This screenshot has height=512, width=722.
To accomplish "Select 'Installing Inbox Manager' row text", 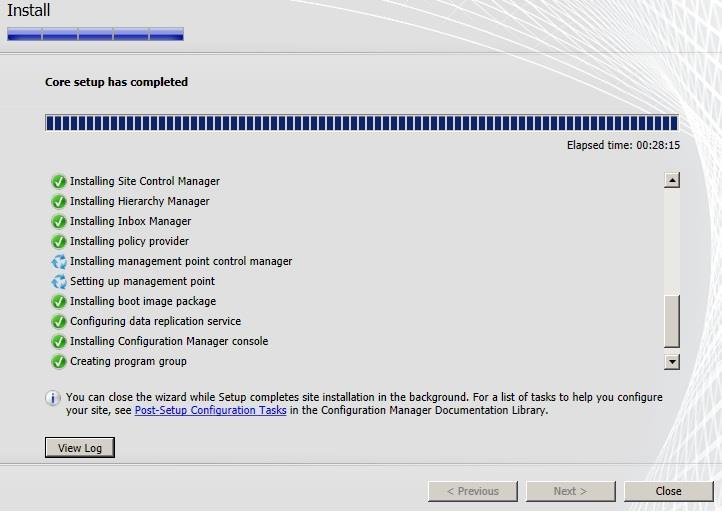I will (130, 221).
